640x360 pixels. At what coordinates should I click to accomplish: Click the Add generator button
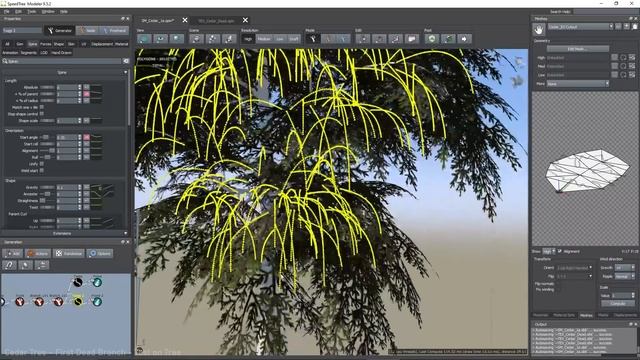coord(12,253)
